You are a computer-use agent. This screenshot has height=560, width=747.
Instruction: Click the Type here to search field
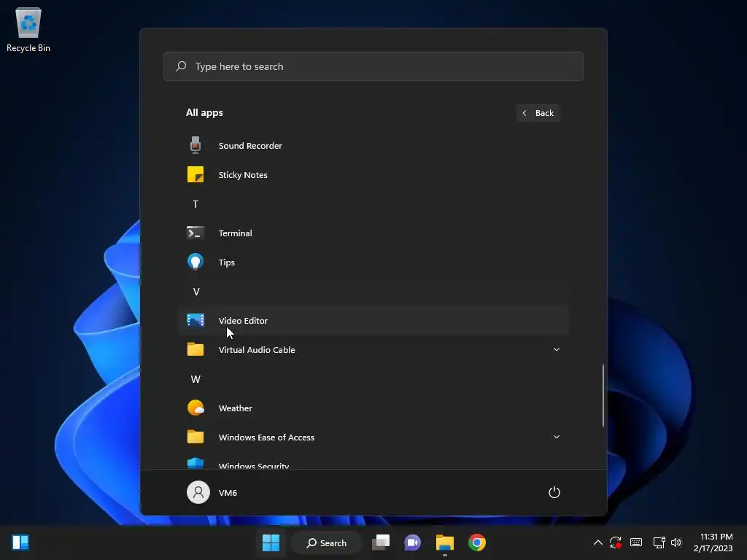click(x=373, y=66)
